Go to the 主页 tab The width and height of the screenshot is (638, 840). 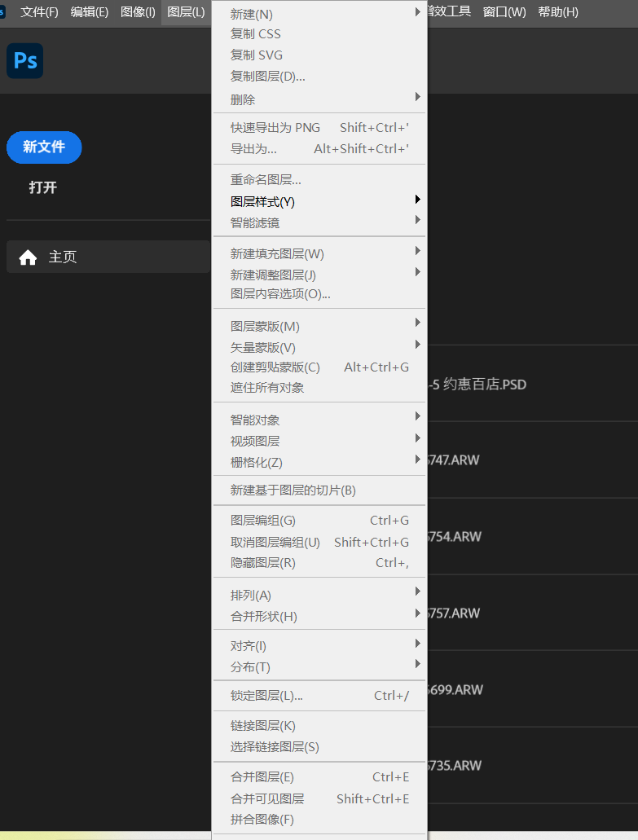tap(108, 257)
